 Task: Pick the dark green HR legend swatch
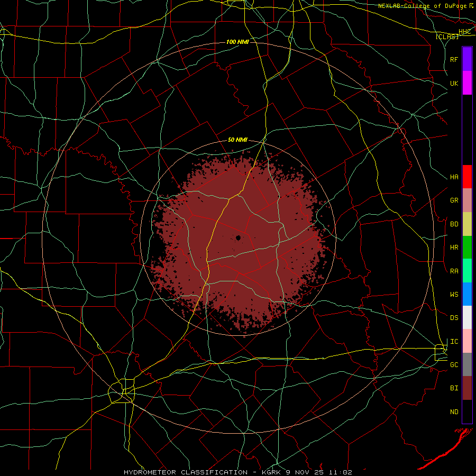467,247
